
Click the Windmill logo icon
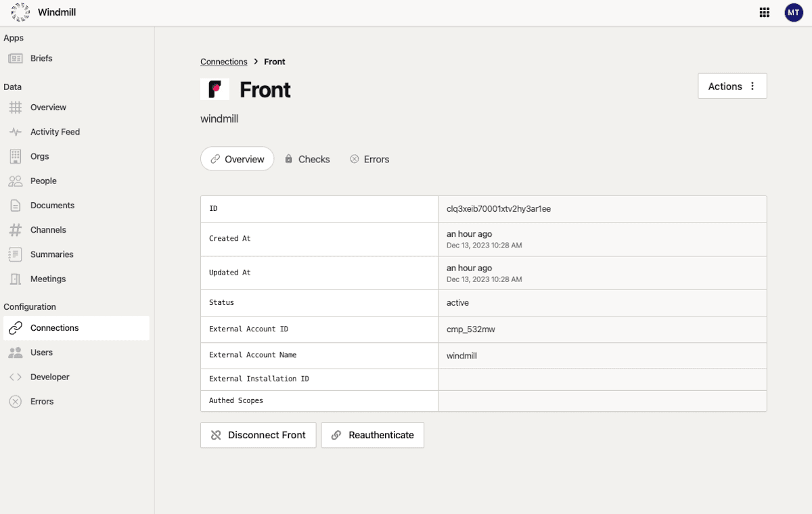pyautogui.click(x=20, y=12)
